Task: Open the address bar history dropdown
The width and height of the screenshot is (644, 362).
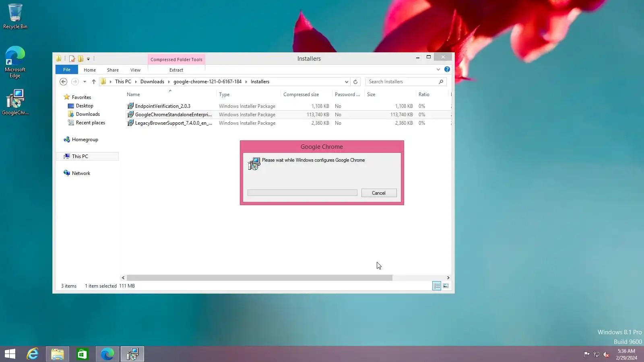Action: tap(347, 82)
